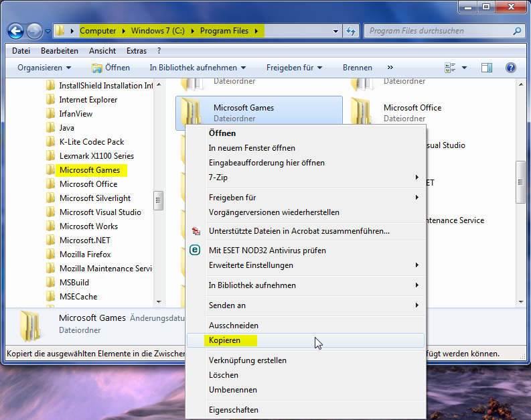
Task: Select Lexmark X1100 Series folder in tree
Action: point(96,156)
